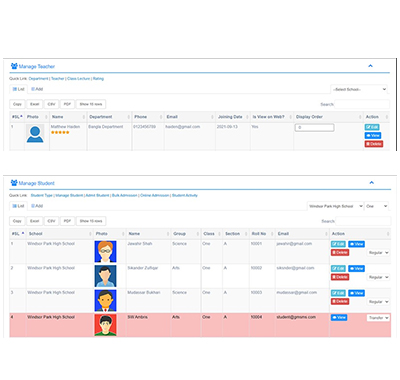Click Matthew Haden's teacher profile photo
The height and width of the screenshot is (380, 400).
tap(35, 134)
